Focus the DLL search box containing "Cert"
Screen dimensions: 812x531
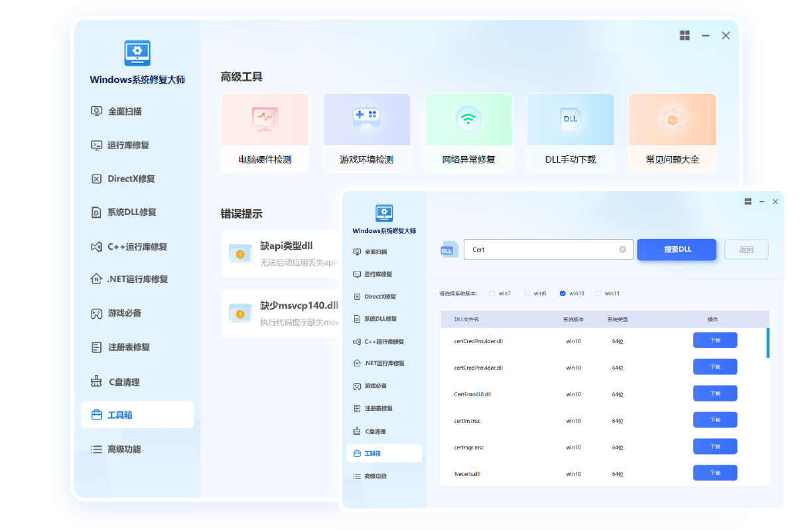pyautogui.click(x=541, y=250)
